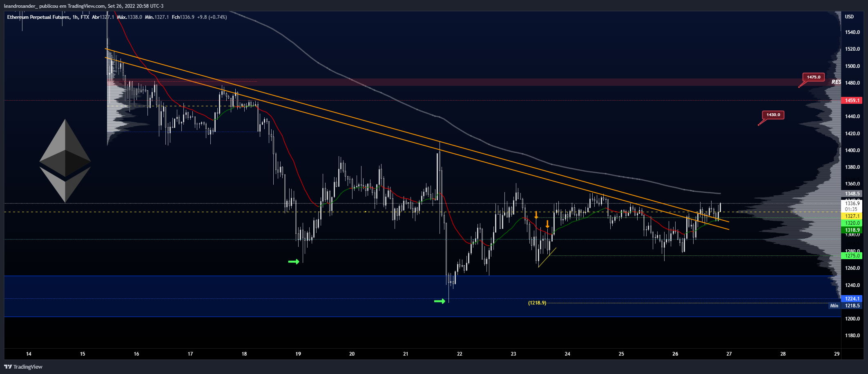Screen dimensions: 868x374
Task: Click date 20 on the time axis
Action: click(352, 354)
